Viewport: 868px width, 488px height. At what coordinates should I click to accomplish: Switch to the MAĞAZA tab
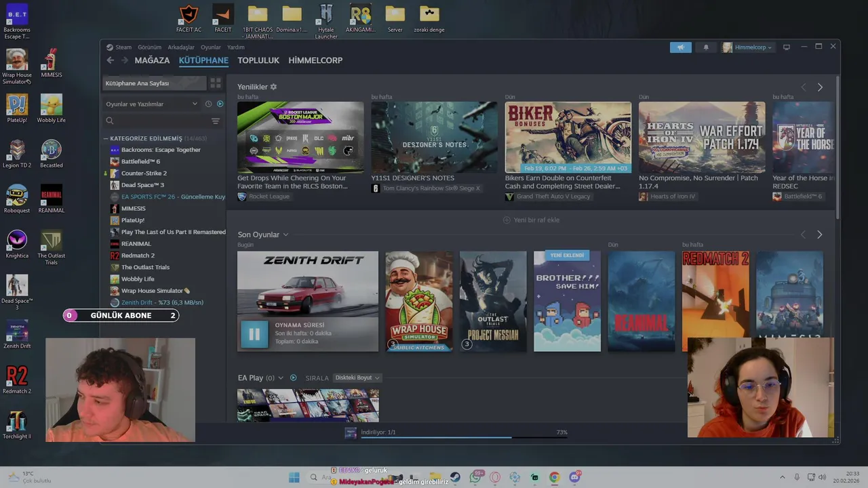(152, 60)
